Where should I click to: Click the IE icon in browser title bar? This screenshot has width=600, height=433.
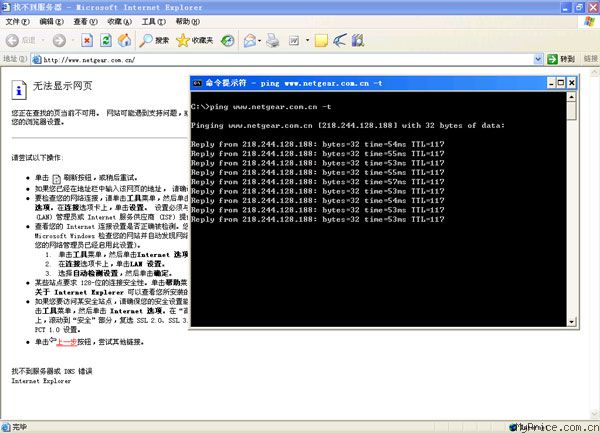coord(6,7)
